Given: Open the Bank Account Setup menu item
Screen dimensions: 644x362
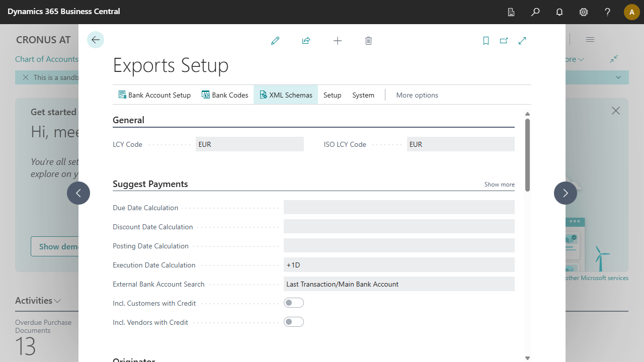Looking at the screenshot, I should click(x=154, y=95).
